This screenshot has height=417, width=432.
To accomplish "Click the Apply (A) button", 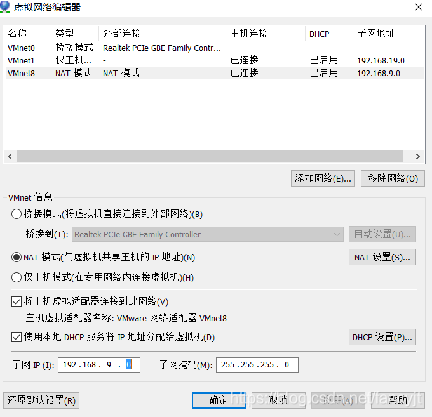I will coord(338,400).
